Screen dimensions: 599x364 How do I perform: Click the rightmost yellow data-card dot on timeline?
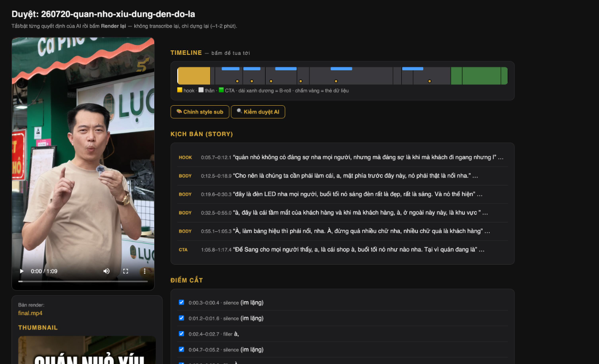pyautogui.click(x=429, y=81)
